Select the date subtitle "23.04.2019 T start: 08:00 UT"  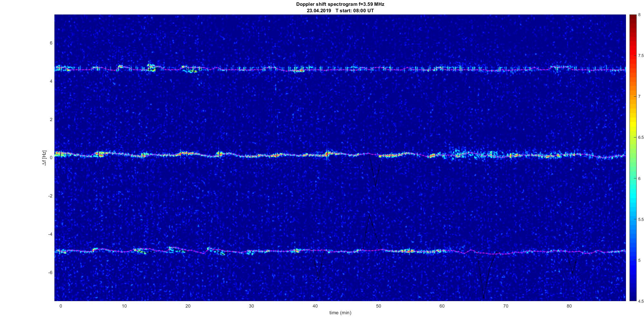point(340,11)
